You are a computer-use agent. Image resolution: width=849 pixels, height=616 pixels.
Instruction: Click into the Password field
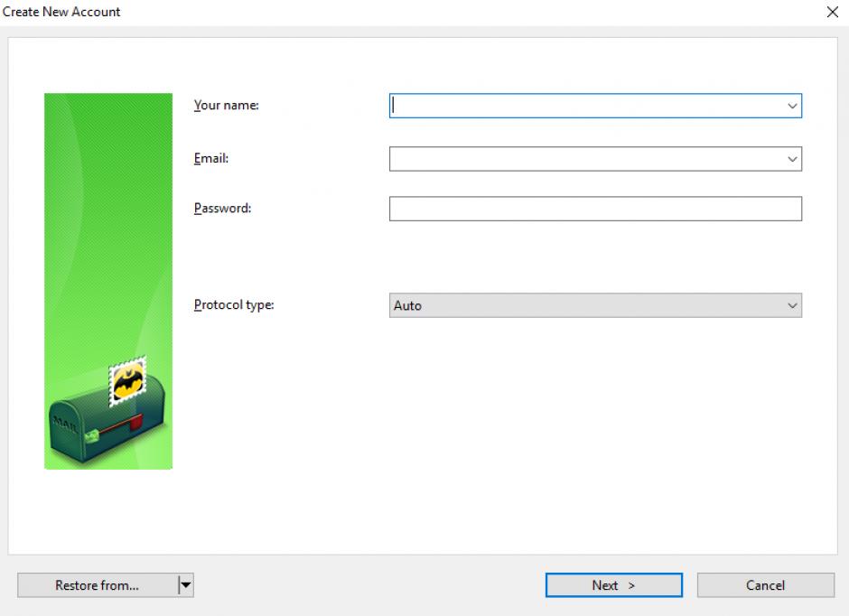pyautogui.click(x=595, y=209)
